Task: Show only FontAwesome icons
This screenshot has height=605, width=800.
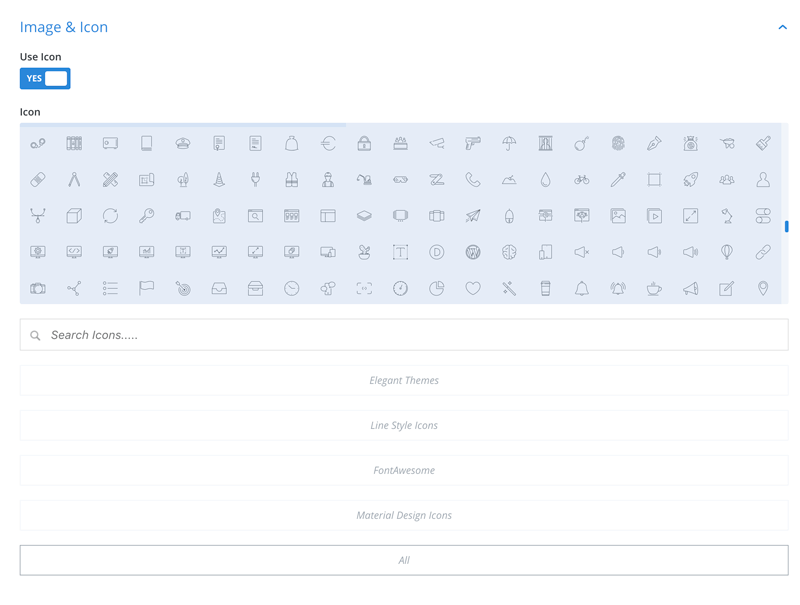Action: point(404,470)
